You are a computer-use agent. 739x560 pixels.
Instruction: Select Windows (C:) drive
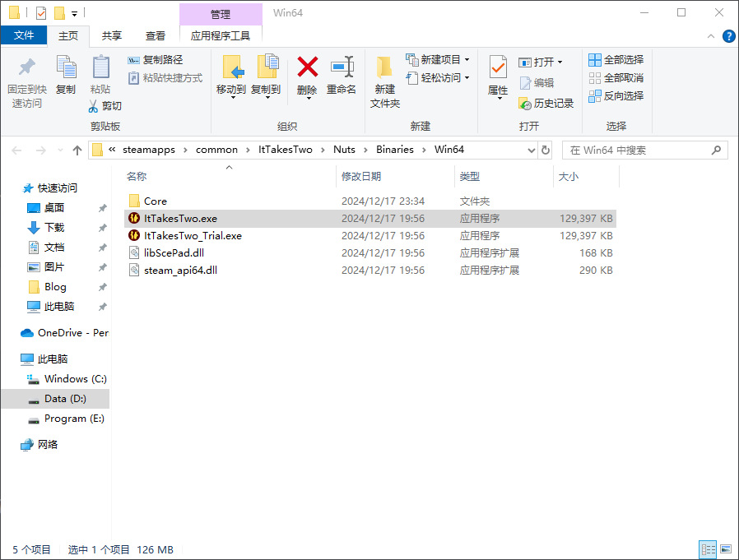point(67,379)
